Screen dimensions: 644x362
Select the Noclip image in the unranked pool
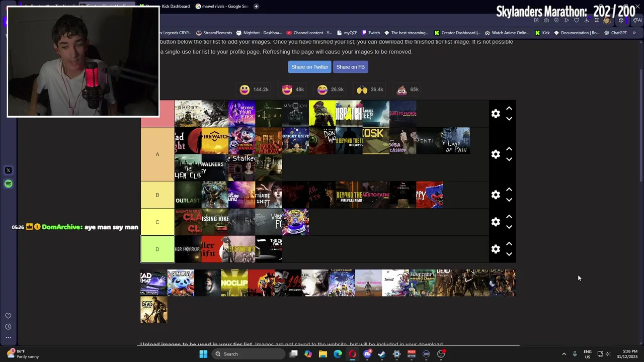234,283
